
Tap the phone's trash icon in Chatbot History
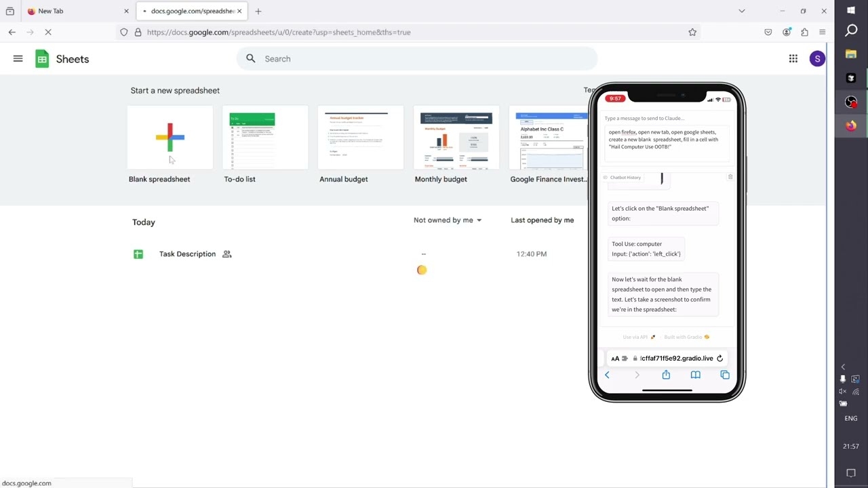(730, 177)
